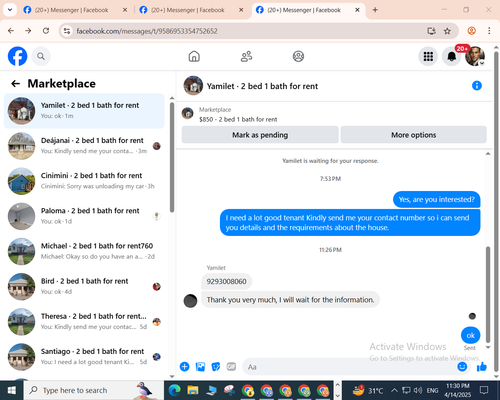
Task: Click the 'Yes, are you interested?' message bubble
Action: [437, 199]
